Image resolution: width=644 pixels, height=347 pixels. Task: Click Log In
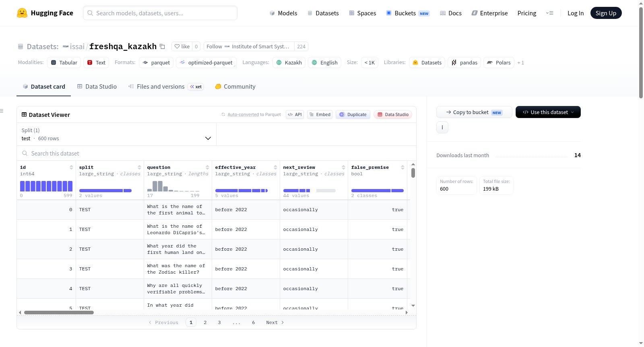tap(576, 13)
